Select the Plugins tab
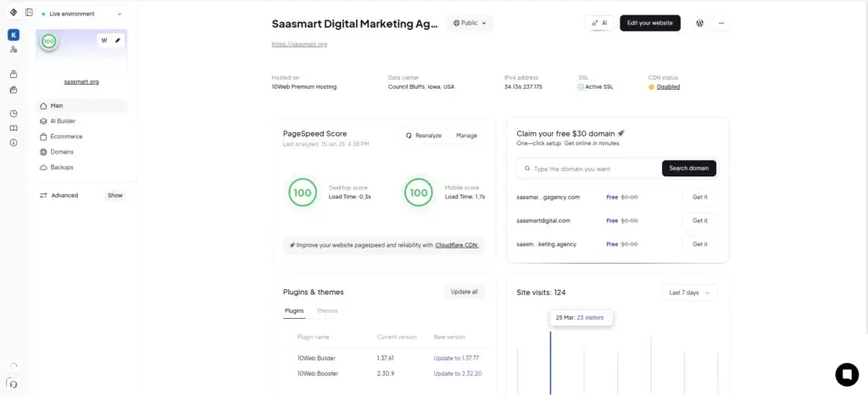 click(294, 310)
